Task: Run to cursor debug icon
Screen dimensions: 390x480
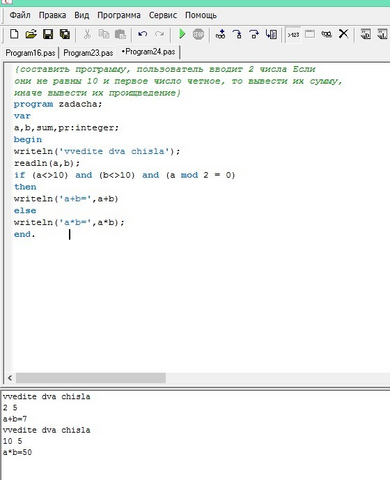Action: pyautogui.click(x=271, y=34)
